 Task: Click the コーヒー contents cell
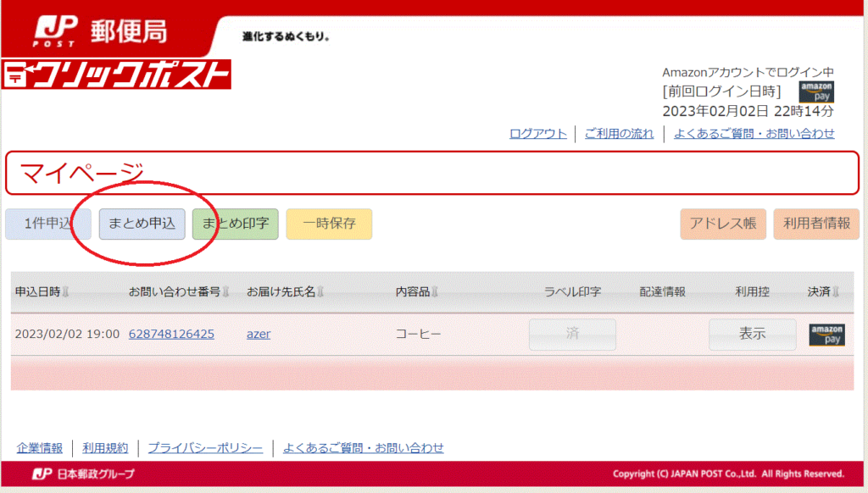418,335
